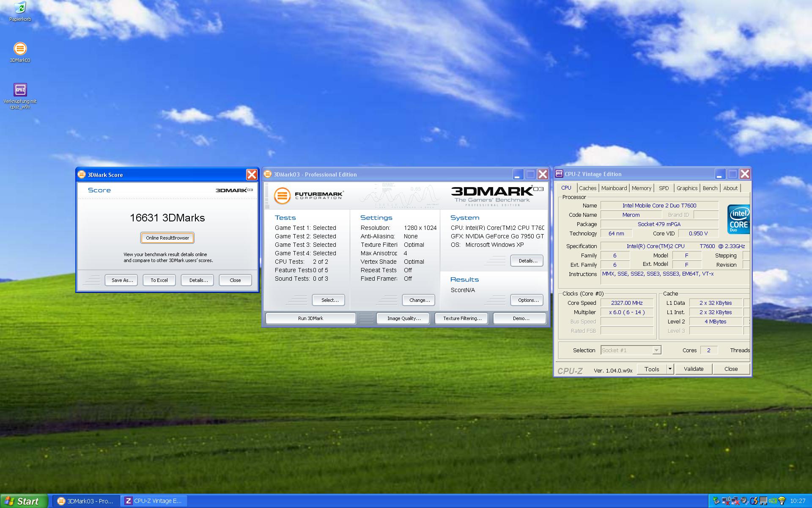The height and width of the screenshot is (508, 812).
Task: Click the NVIDIA settings tray icon
Action: [x=773, y=501]
